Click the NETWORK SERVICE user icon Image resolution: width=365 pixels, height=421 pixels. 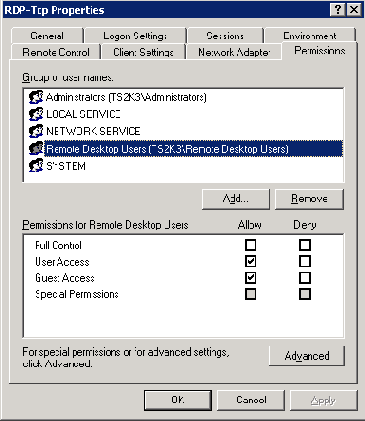pyautogui.click(x=36, y=131)
